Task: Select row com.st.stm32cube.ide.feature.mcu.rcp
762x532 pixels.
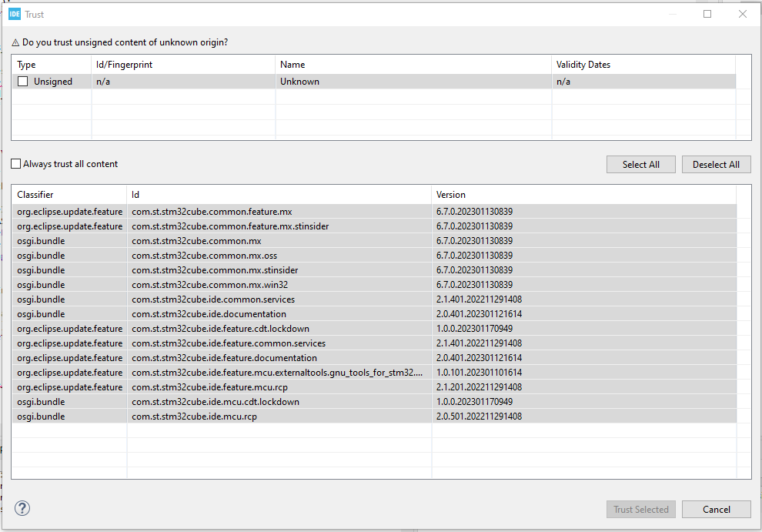Action: point(374,387)
